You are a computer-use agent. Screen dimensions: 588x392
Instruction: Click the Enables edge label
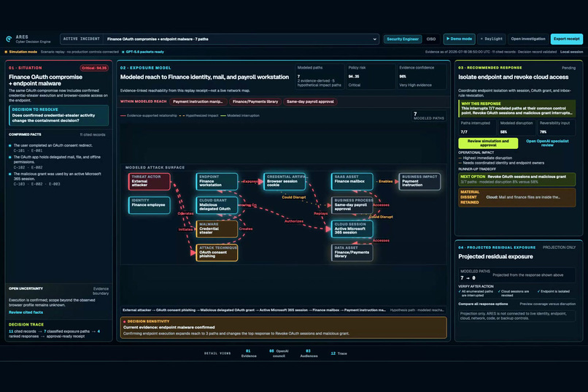point(385,181)
